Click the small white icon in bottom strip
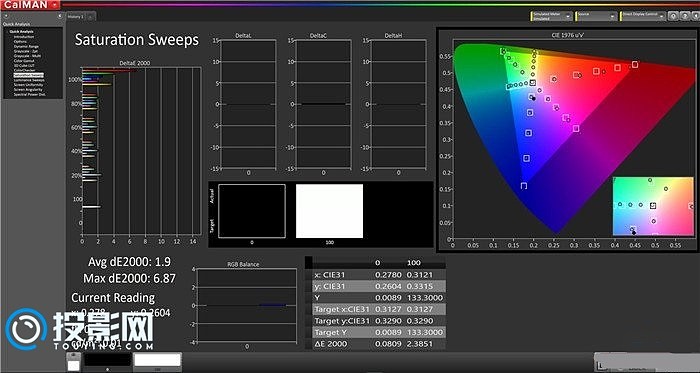Viewport: 700px width, 373px height. pyautogui.click(x=73, y=365)
